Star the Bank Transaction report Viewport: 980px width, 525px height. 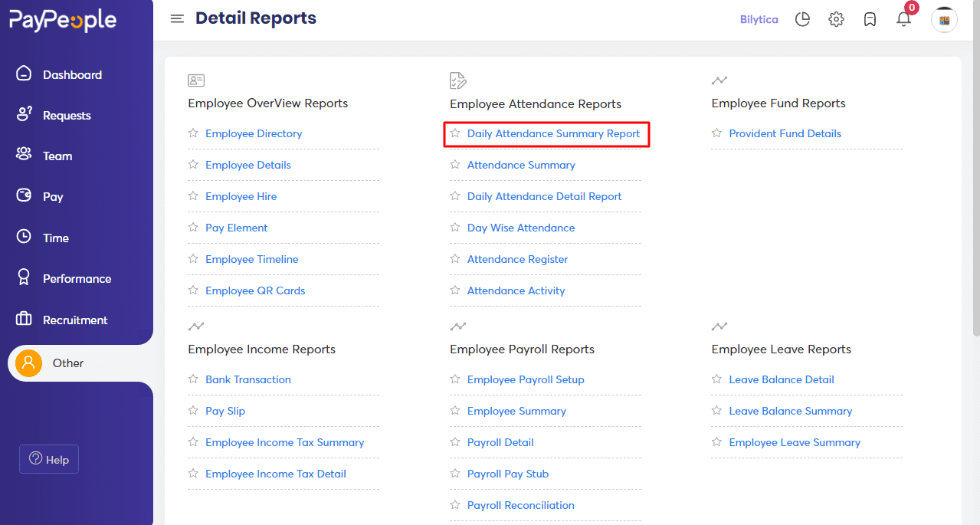tap(193, 379)
